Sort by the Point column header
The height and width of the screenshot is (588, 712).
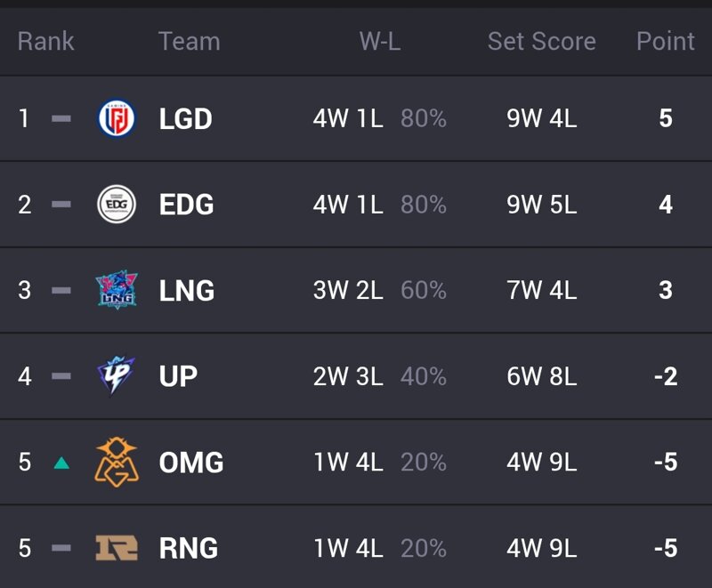666,41
